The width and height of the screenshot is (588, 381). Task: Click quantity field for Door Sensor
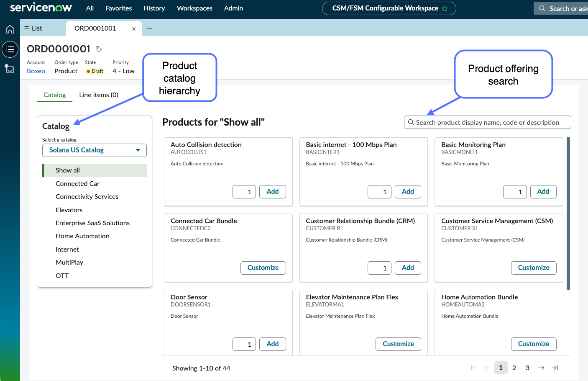pos(244,344)
